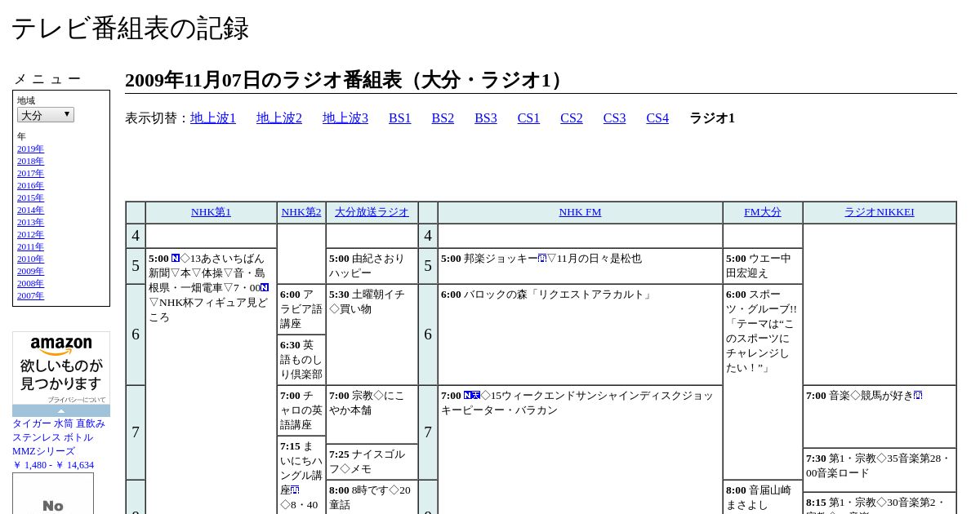Image resolution: width=980 pixels, height=514 pixels.
Task: Click the 5:00 ウエー中田宏迎え program
Action: (763, 266)
